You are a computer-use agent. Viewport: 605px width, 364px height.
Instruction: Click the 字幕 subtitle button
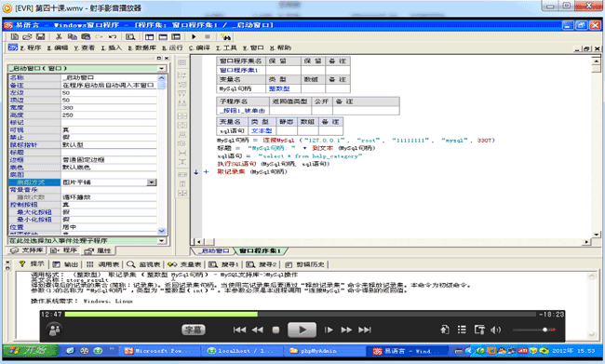tap(194, 330)
